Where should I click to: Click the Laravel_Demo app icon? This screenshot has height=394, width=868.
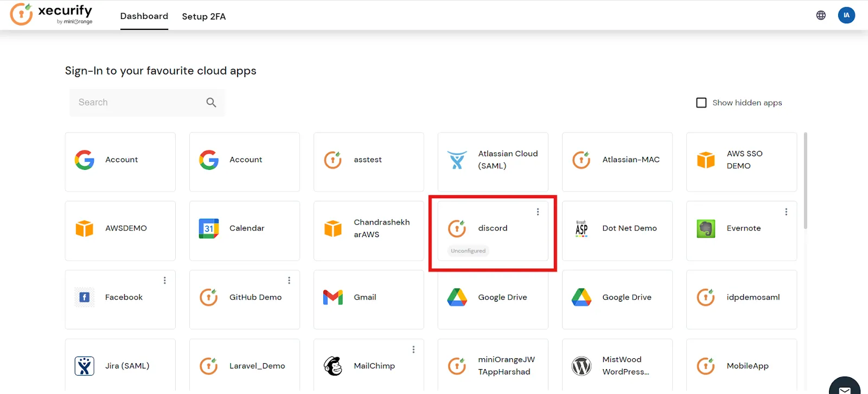pyautogui.click(x=209, y=366)
